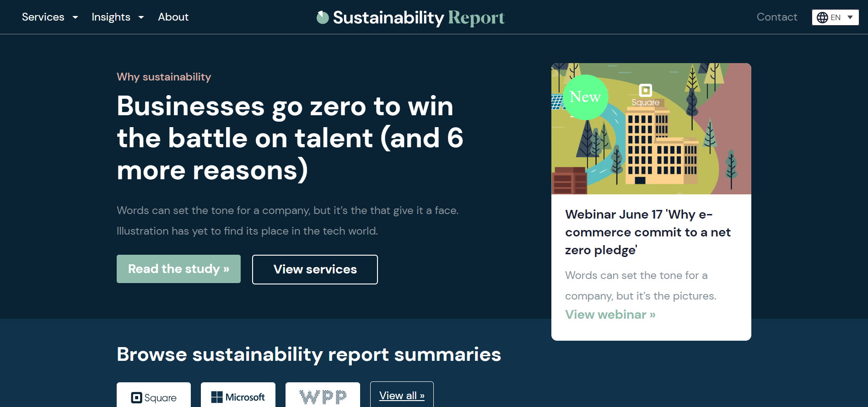The height and width of the screenshot is (407, 868).
Task: Click the globe language icon
Action: 822,17
